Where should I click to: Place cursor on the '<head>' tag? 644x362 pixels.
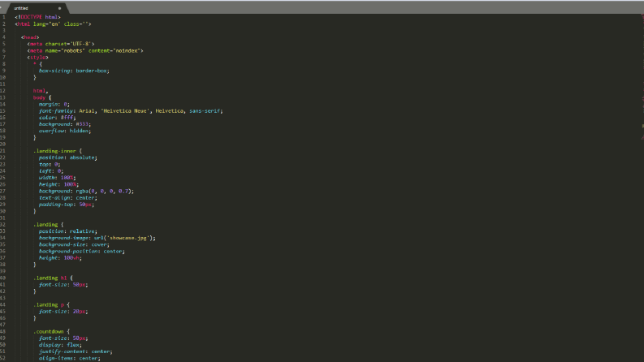click(x=30, y=37)
